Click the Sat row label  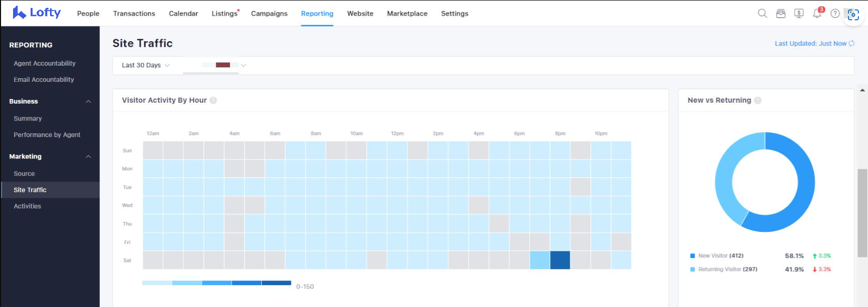pyautogui.click(x=127, y=261)
